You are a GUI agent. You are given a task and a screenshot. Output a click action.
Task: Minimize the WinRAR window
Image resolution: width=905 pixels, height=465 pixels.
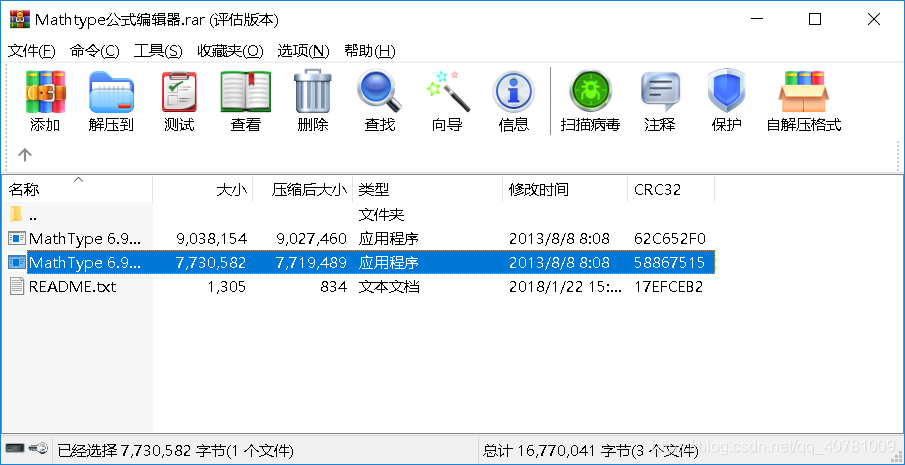click(758, 19)
